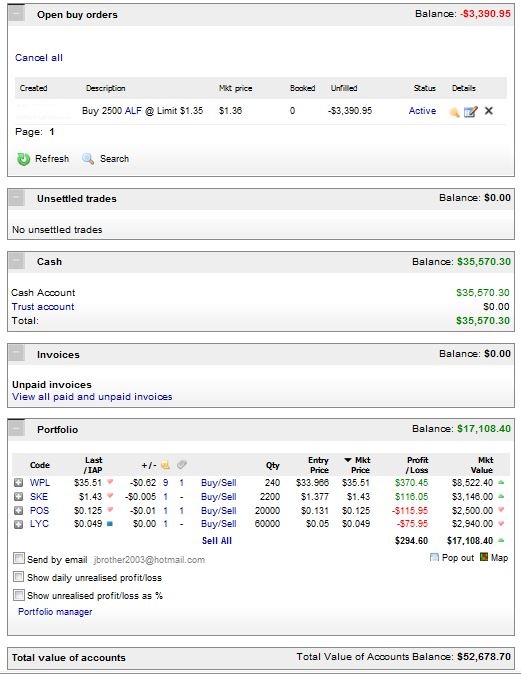Image resolution: width=521 pixels, height=675 pixels.
Task: Open the portfolio Map icon
Action: coord(484,557)
